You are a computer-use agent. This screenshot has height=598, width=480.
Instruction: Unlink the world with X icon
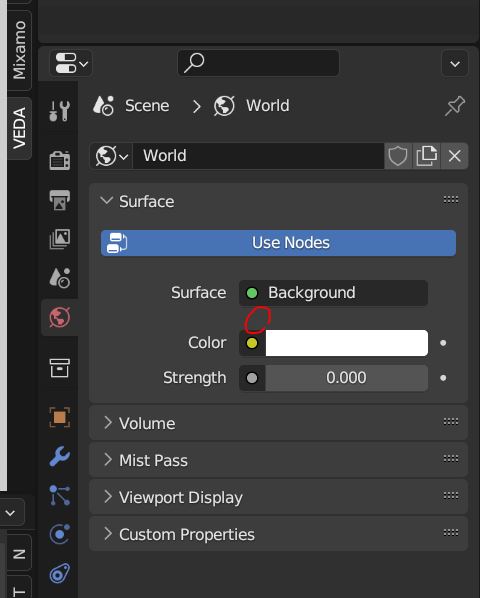pos(454,156)
